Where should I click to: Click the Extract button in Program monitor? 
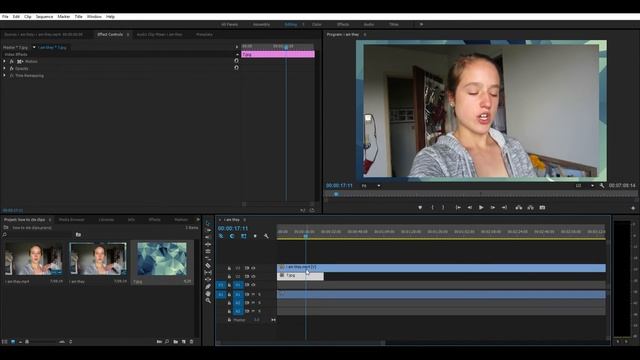[530, 208]
